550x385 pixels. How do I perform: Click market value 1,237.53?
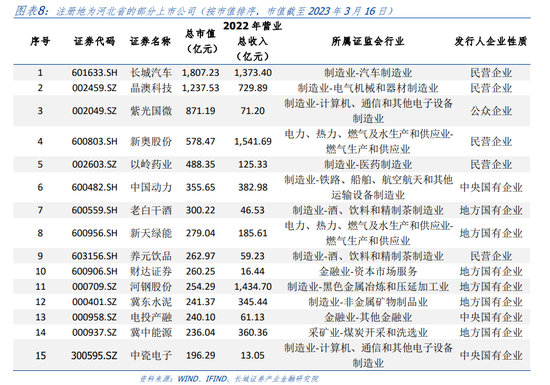click(200, 88)
